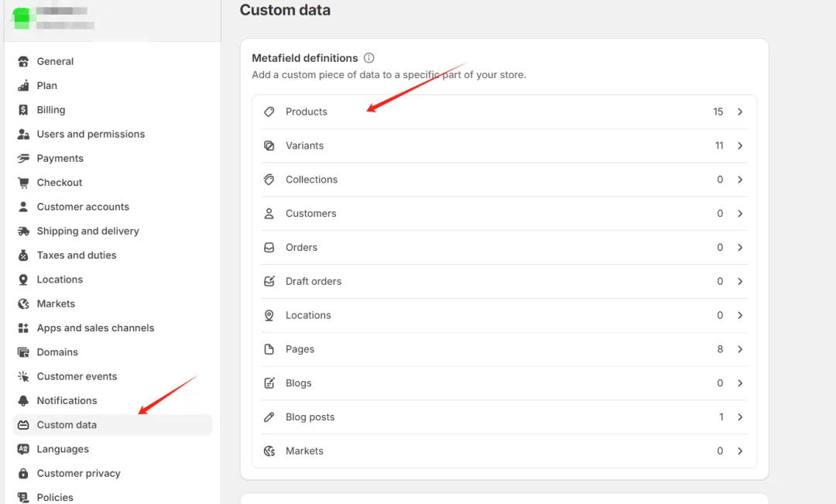Click the Blog posts pencil icon

pos(269,417)
